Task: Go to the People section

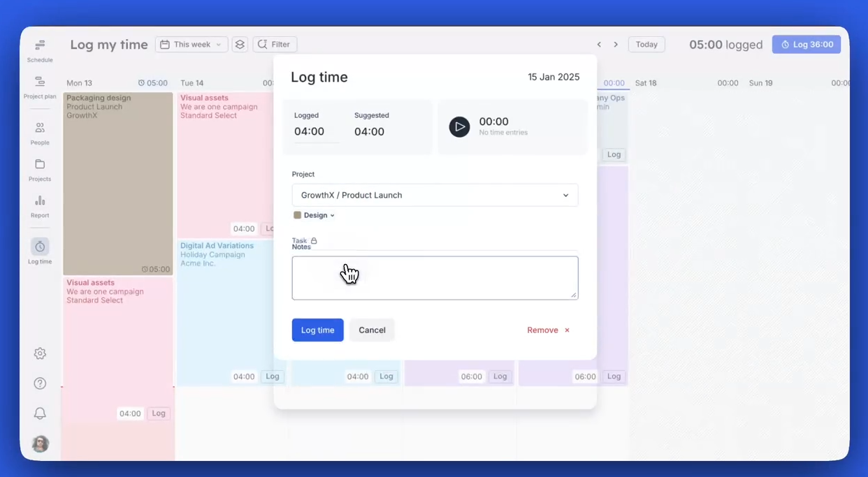Action: coord(40,133)
